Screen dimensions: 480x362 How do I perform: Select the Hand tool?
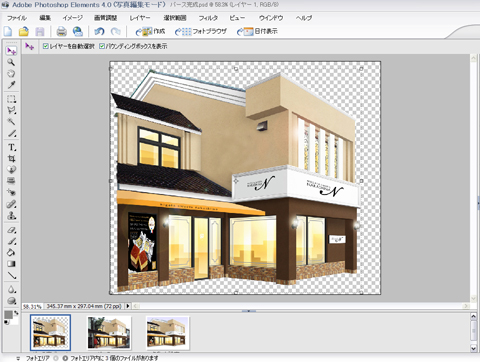pos(11,74)
